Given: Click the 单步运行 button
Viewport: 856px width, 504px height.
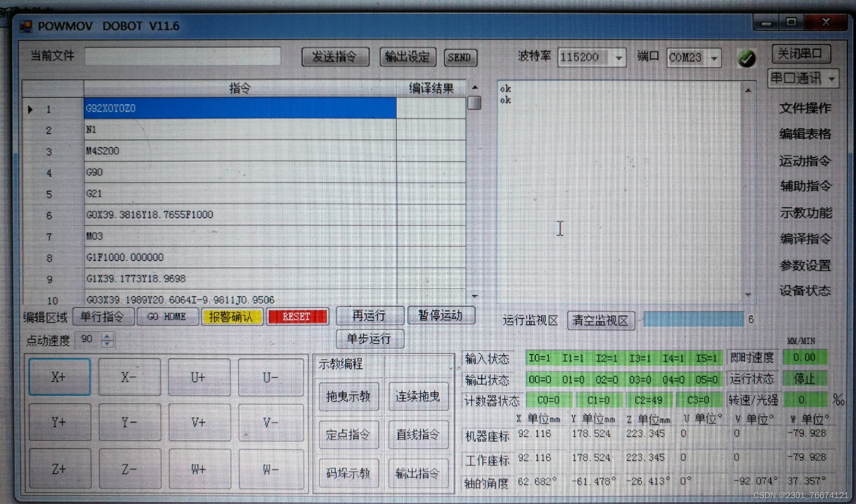Looking at the screenshot, I should [370, 339].
